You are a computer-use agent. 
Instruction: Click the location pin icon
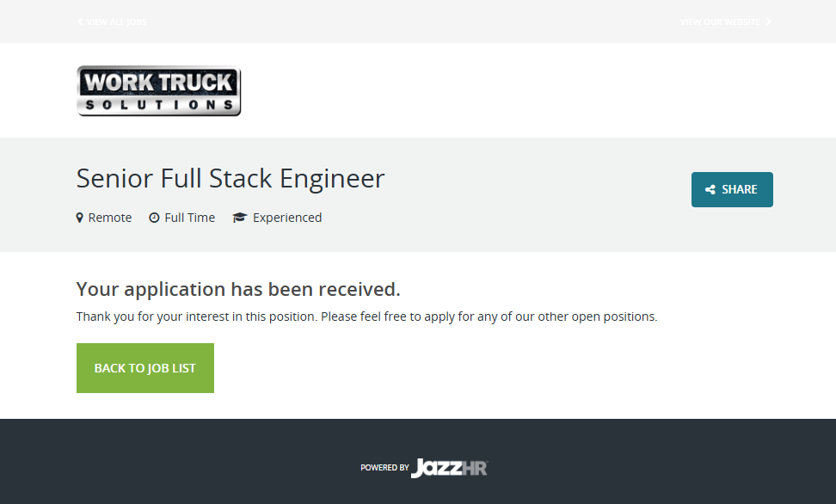tap(80, 218)
